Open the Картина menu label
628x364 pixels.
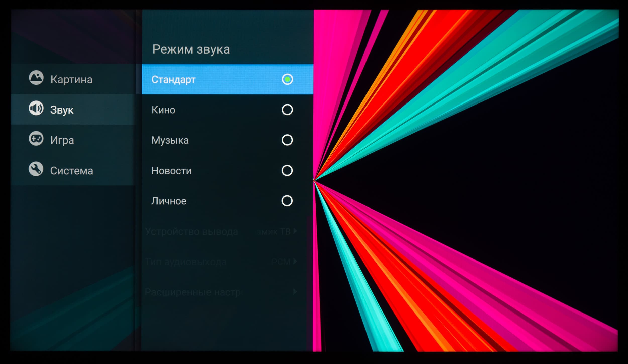point(71,80)
